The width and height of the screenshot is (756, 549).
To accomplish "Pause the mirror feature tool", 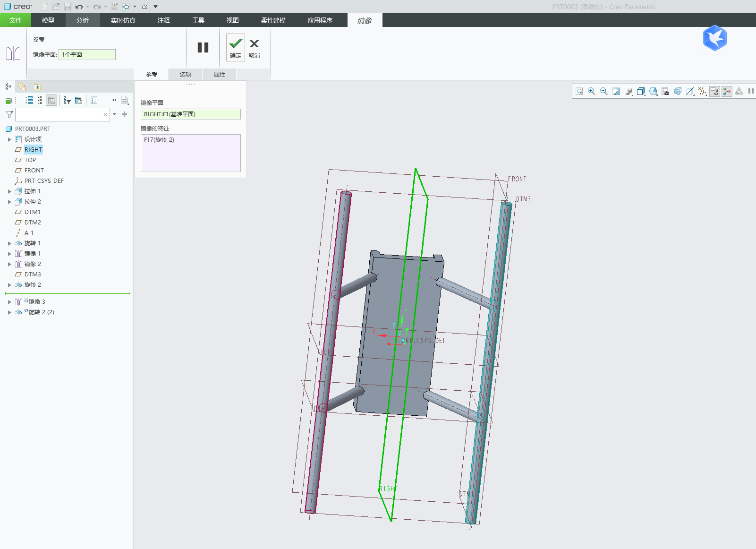I will tap(203, 47).
